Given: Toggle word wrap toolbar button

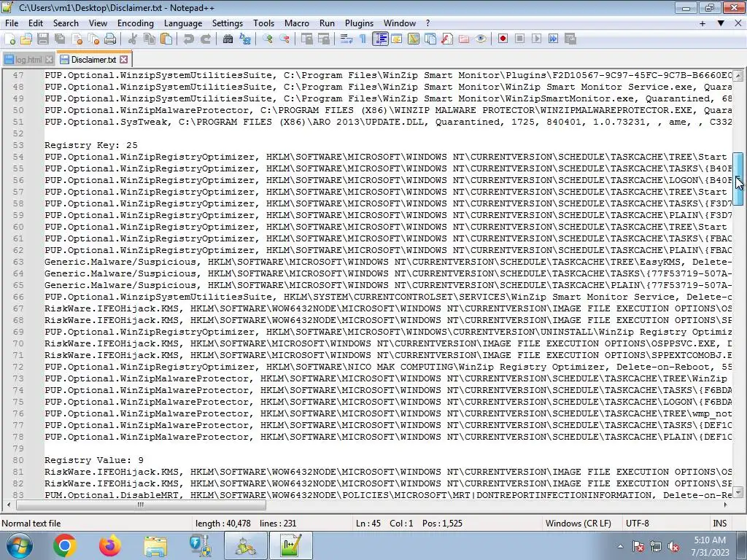Looking at the screenshot, I should tap(346, 39).
